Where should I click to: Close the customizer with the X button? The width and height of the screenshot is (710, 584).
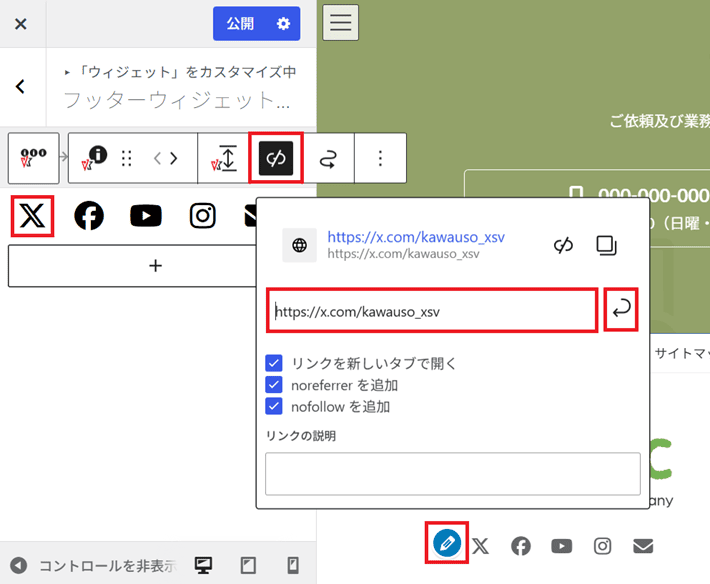click(21, 24)
